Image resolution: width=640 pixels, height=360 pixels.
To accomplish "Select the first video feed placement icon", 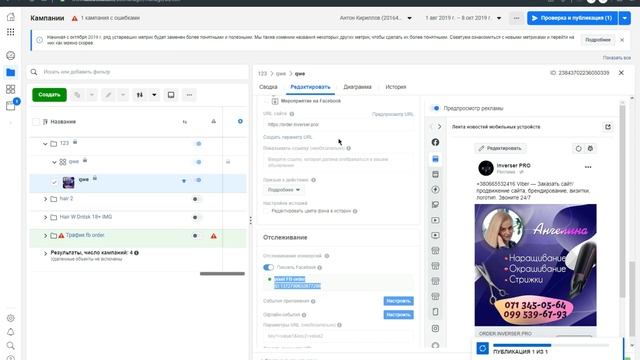I will coord(436,220).
